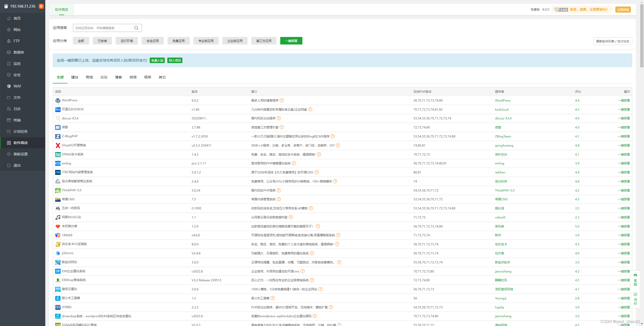Switch to the 商城 category tab
Image resolution: width=644 pixels, height=326 pixels.
coord(89,77)
